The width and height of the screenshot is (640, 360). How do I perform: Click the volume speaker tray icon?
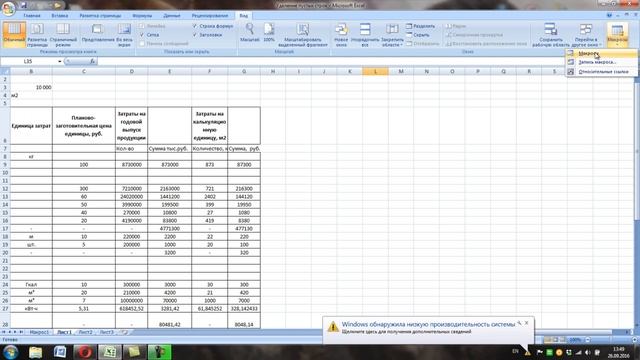point(588,352)
